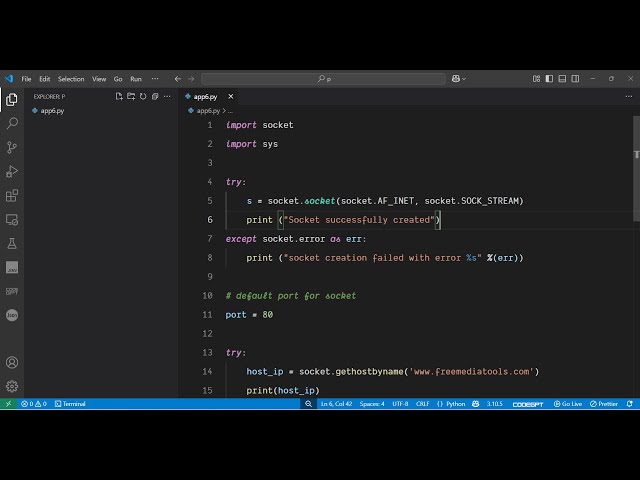Click the 'print(host_ip)' code line

(x=283, y=391)
